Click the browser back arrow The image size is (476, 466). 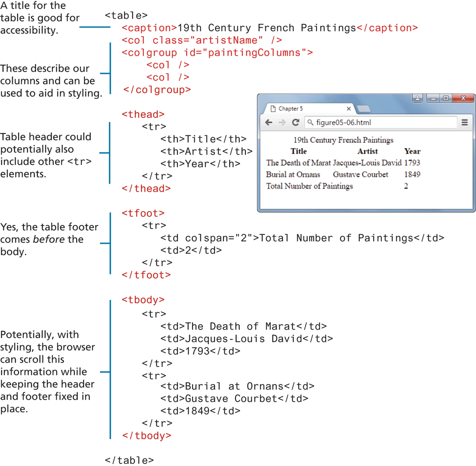click(269, 123)
